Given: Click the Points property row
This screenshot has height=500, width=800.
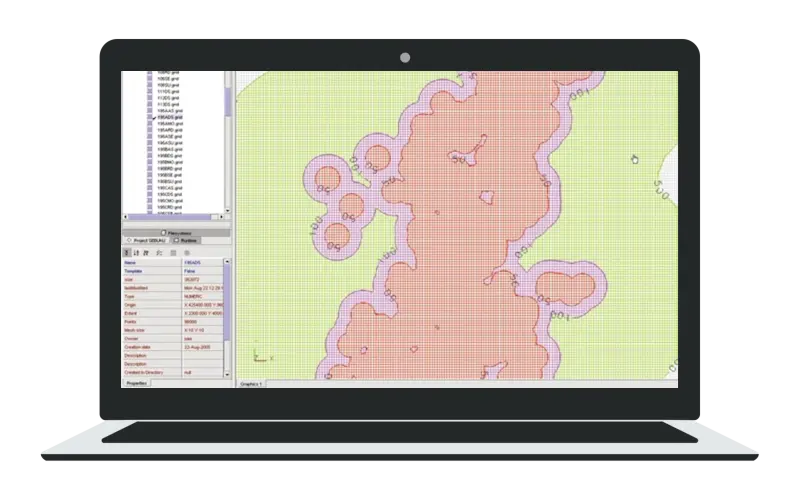Looking at the screenshot, I should click(x=173, y=322).
